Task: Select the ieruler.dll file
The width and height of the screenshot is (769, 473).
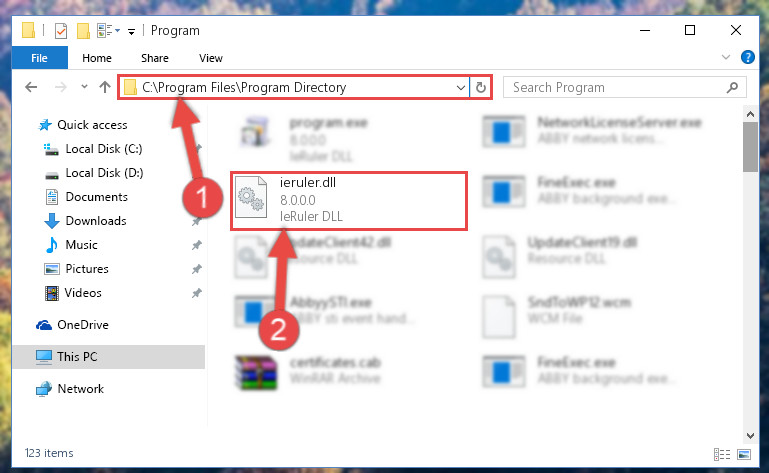Action: click(349, 200)
